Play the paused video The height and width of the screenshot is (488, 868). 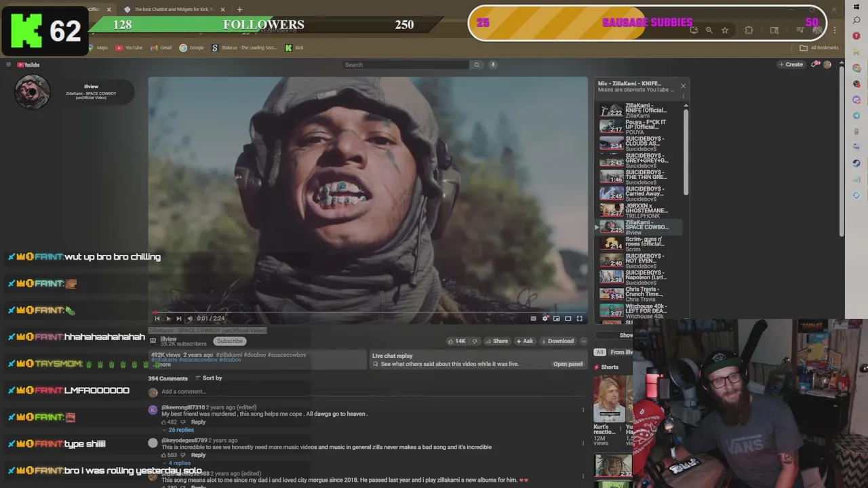coord(168,319)
